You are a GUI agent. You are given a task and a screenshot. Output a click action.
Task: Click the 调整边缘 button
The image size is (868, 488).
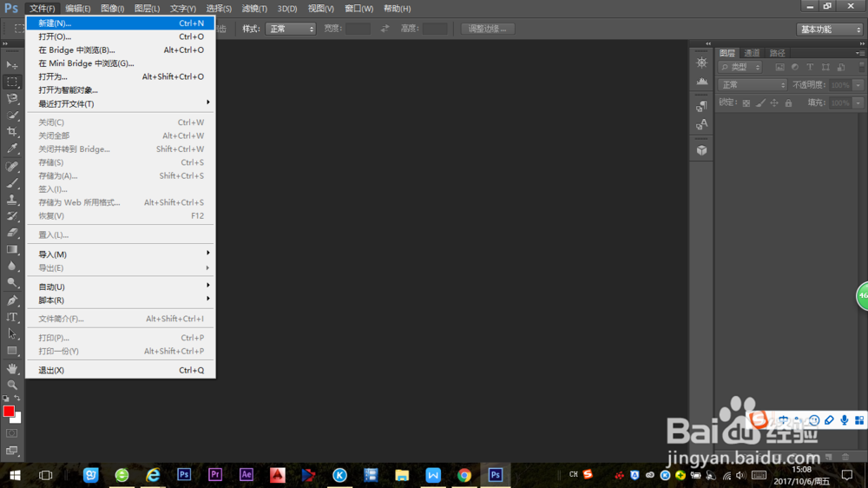pos(488,29)
